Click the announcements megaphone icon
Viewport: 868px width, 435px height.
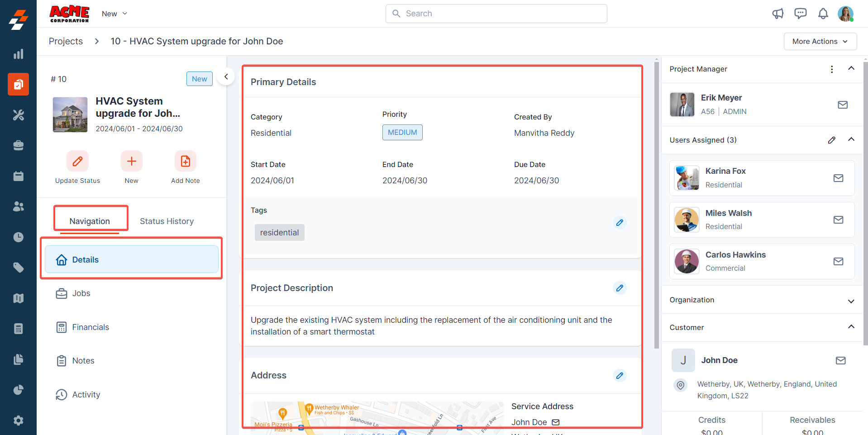click(777, 14)
